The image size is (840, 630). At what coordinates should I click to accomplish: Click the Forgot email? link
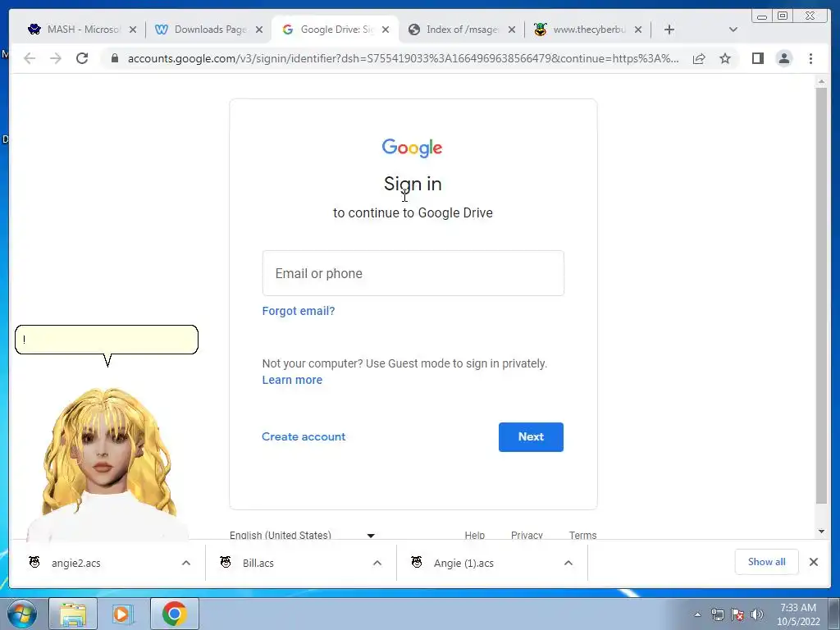pyautogui.click(x=299, y=311)
